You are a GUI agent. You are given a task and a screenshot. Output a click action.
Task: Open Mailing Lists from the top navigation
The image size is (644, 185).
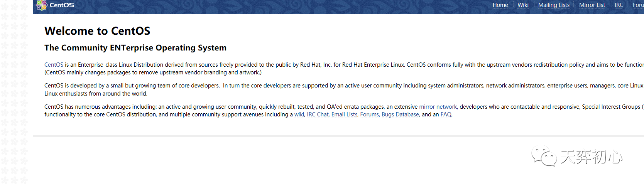click(554, 5)
